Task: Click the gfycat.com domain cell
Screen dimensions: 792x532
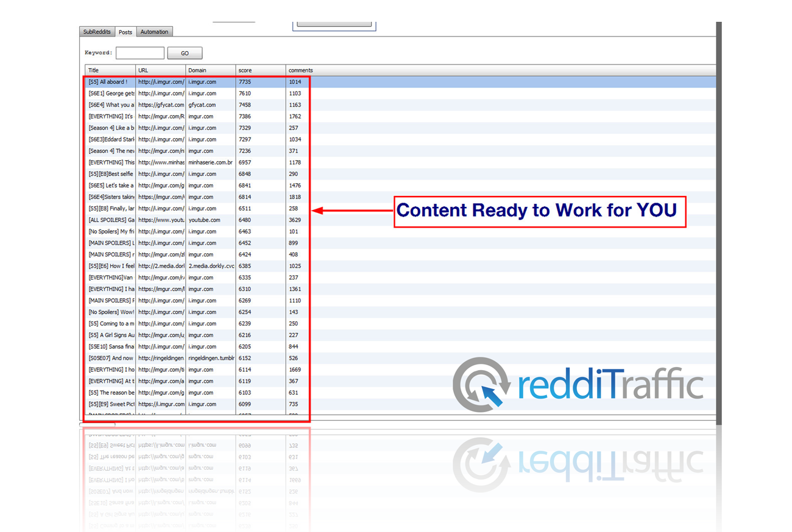Action: (x=210, y=105)
